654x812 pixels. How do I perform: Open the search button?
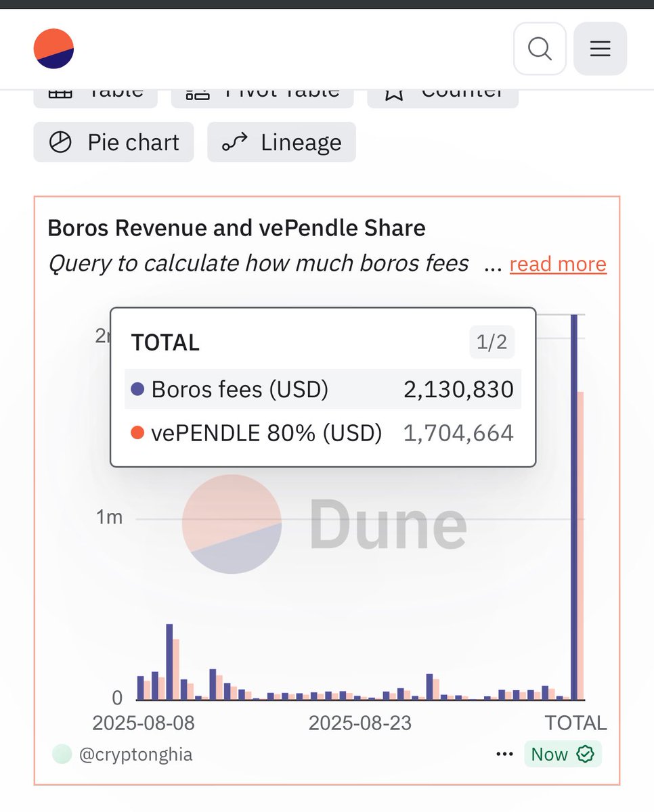[x=540, y=49]
